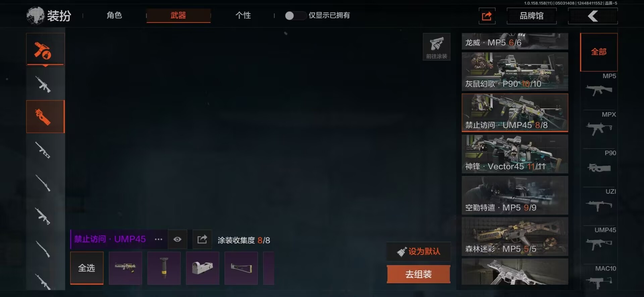644x297 pixels.
Task: Click the share icon beside 品牌馆
Action: pyautogui.click(x=487, y=16)
